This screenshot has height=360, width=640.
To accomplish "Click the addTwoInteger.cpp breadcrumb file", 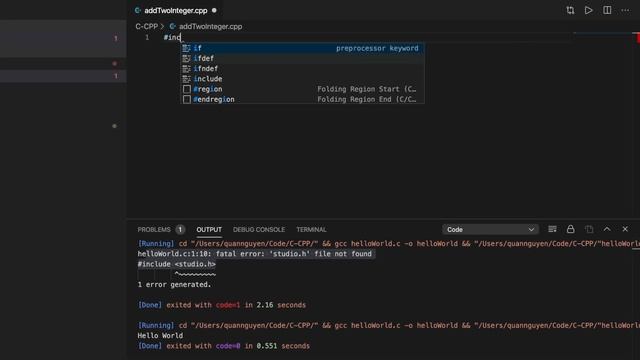I will (210, 27).
